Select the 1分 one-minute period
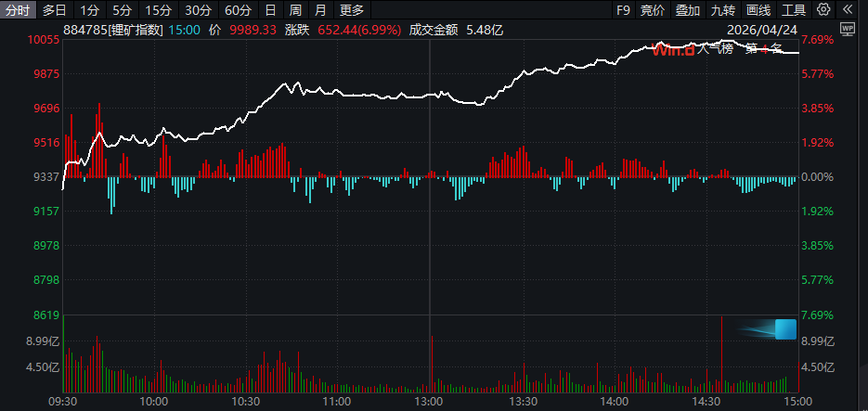Screen dimensions: 868x411 (88, 10)
